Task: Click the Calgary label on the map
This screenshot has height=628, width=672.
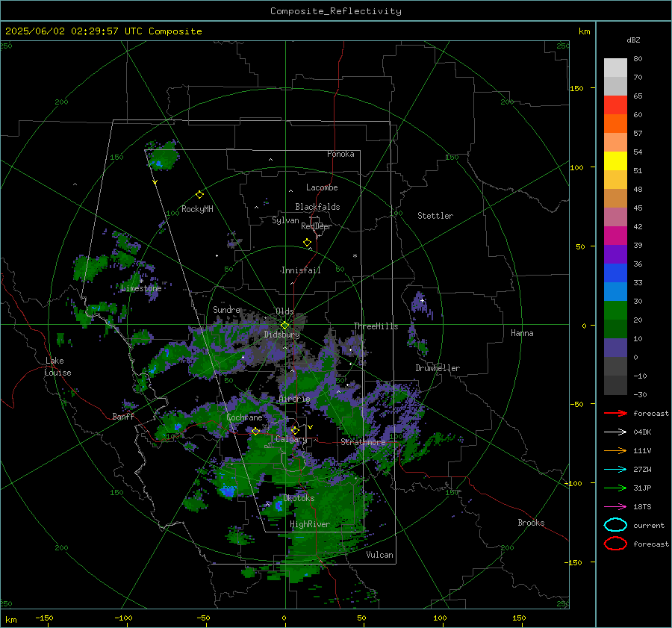Action: 291,439
